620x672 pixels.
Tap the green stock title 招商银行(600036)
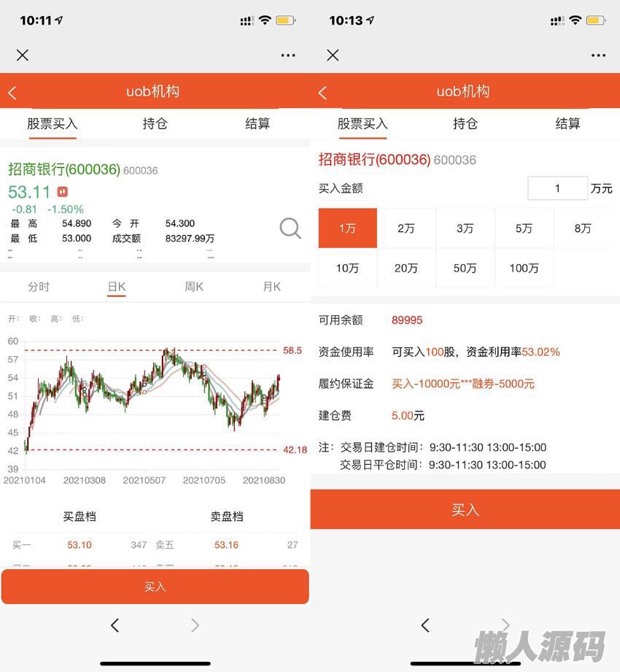click(64, 169)
